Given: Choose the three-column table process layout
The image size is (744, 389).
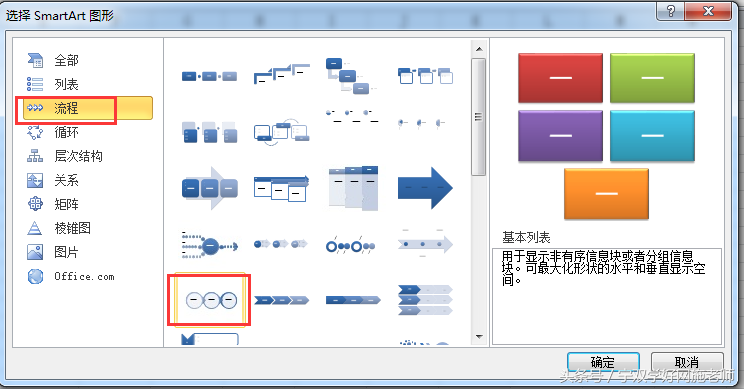Looking at the screenshot, I should pos(353,188).
